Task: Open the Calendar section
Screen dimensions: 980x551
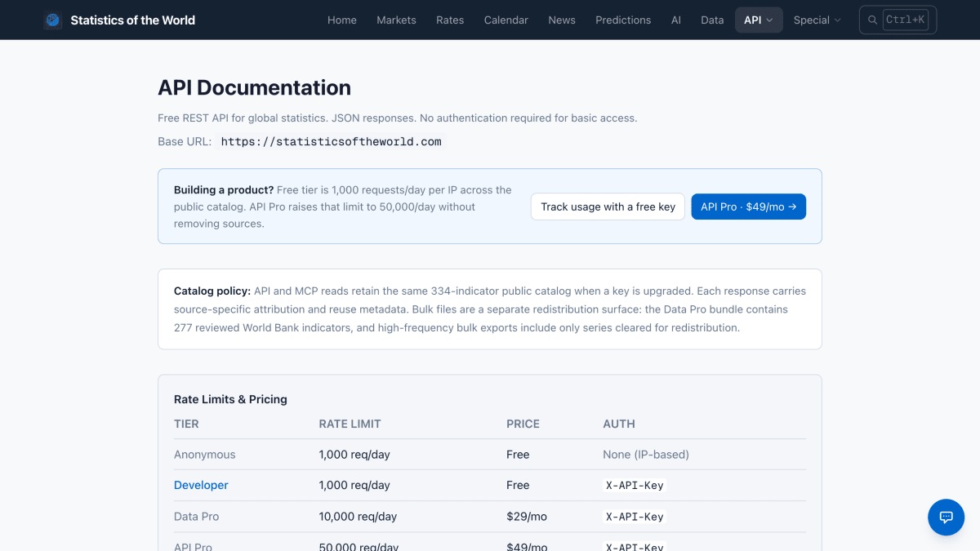Action: pos(506,20)
